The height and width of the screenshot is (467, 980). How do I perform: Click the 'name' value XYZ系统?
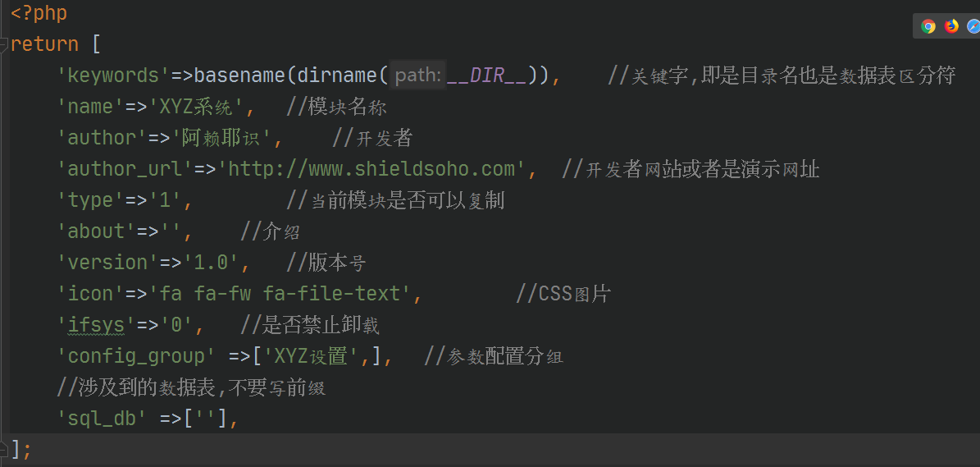click(196, 107)
